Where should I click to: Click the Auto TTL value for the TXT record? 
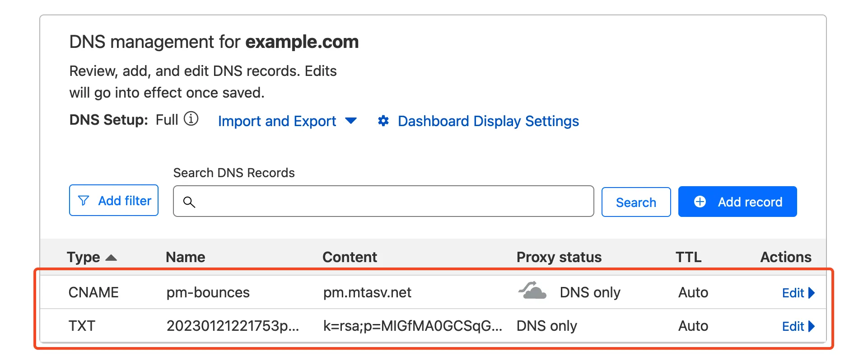[x=693, y=326]
